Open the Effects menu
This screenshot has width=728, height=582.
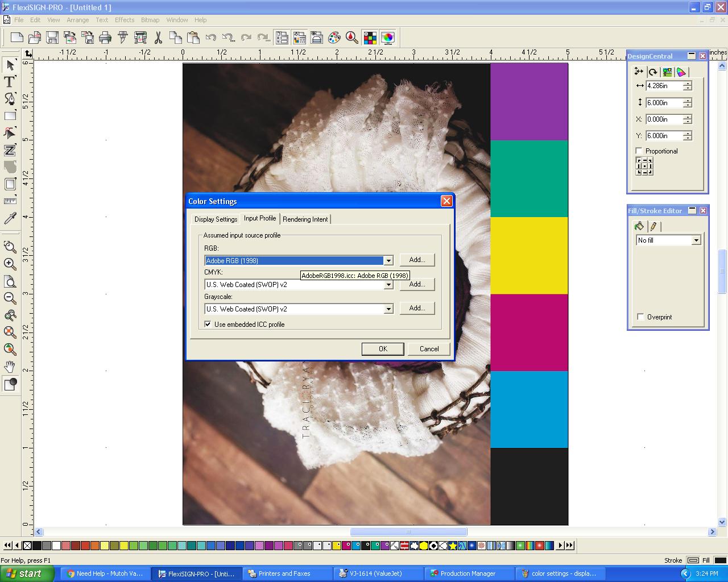(x=125, y=20)
